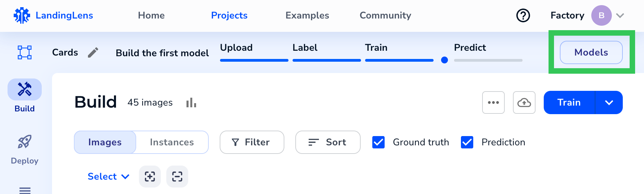
Task: Toggle the Prediction checkbox
Action: tap(467, 142)
